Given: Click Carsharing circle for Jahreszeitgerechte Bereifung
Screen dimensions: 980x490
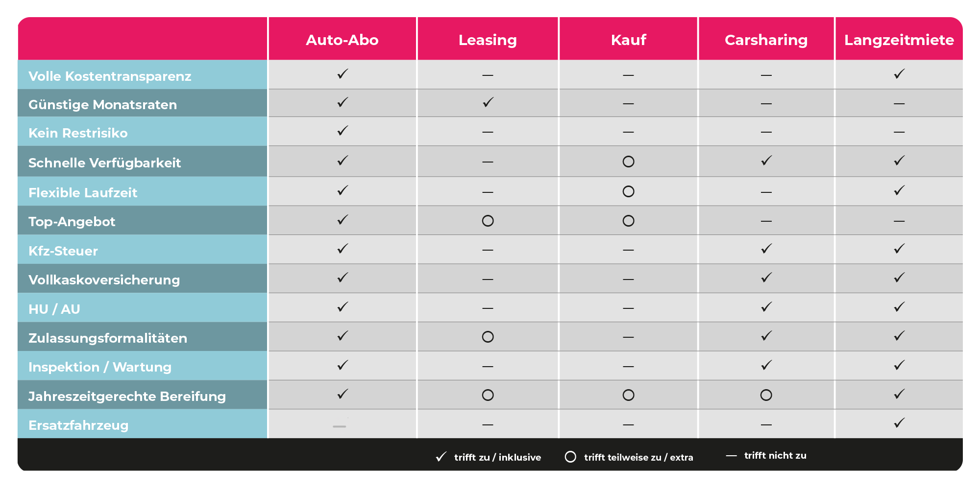Looking at the screenshot, I should 766,395.
